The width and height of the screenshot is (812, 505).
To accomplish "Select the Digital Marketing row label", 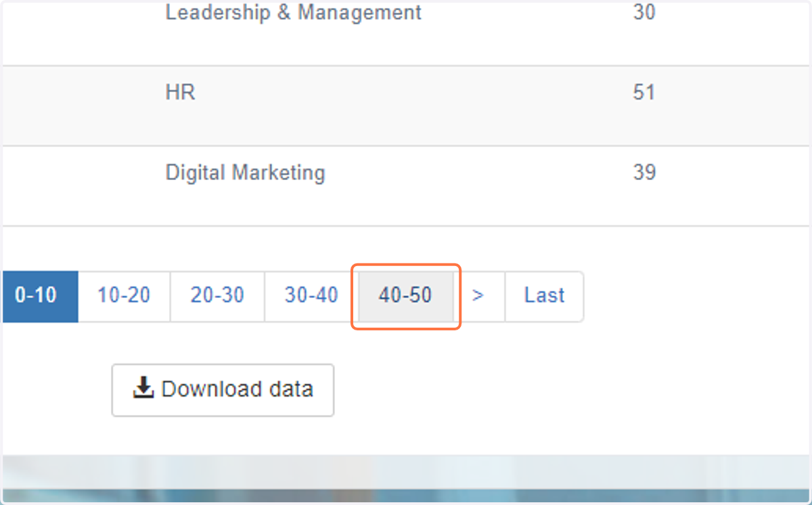I will pyautogui.click(x=245, y=173).
